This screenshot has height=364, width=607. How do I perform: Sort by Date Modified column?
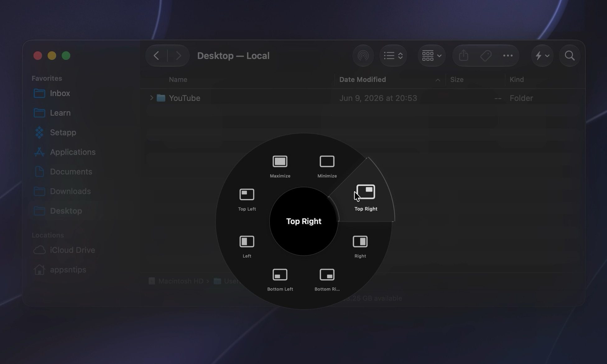pyautogui.click(x=362, y=80)
